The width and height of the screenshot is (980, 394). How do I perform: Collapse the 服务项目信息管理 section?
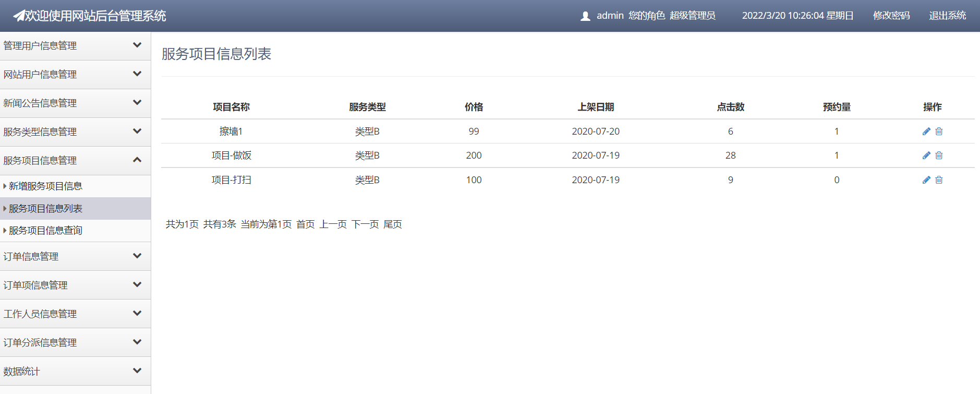pyautogui.click(x=75, y=161)
